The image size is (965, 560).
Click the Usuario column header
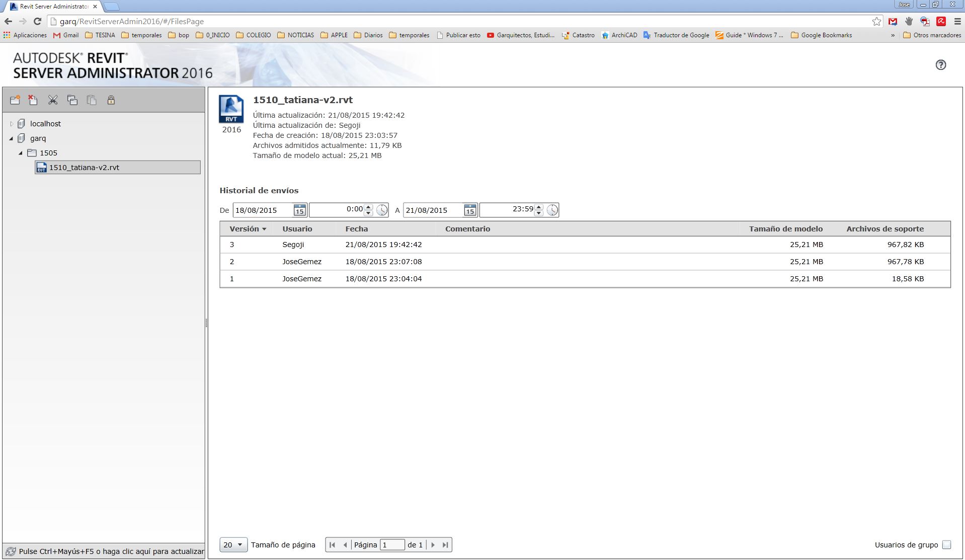(297, 229)
